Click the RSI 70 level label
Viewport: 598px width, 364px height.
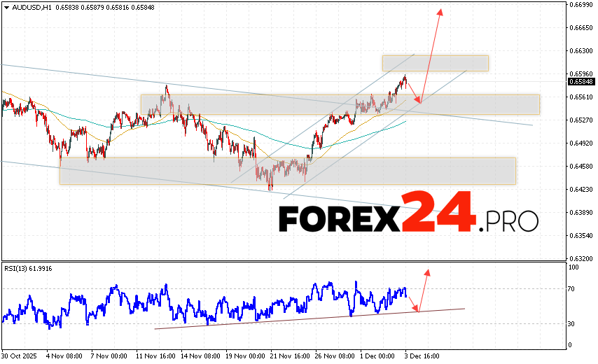click(x=572, y=288)
